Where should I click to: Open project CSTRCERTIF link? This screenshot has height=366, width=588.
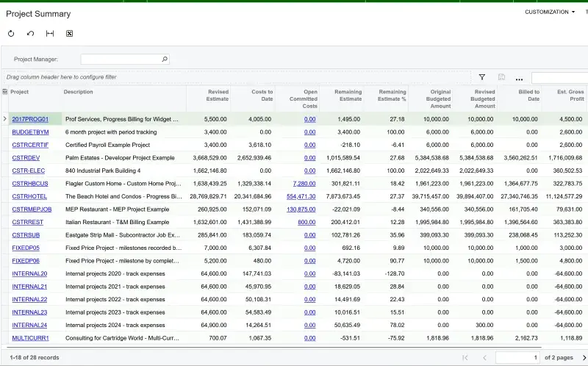coord(30,145)
